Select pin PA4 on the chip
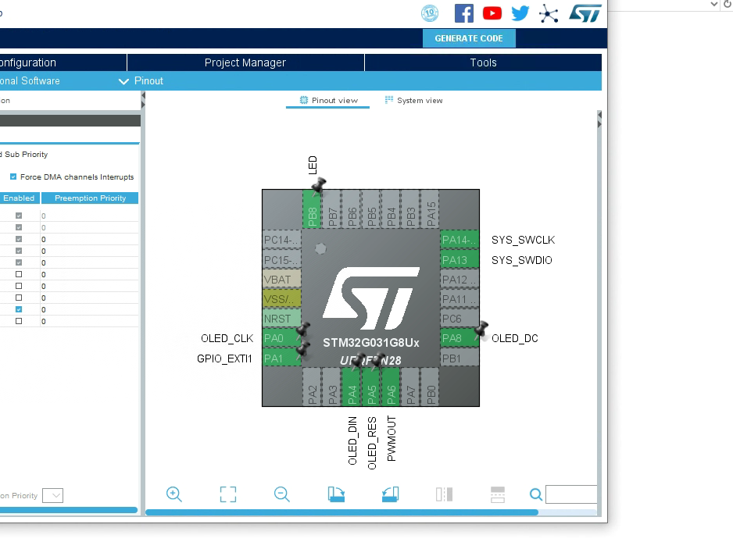Viewport: 733px width, 560px height. (x=352, y=387)
